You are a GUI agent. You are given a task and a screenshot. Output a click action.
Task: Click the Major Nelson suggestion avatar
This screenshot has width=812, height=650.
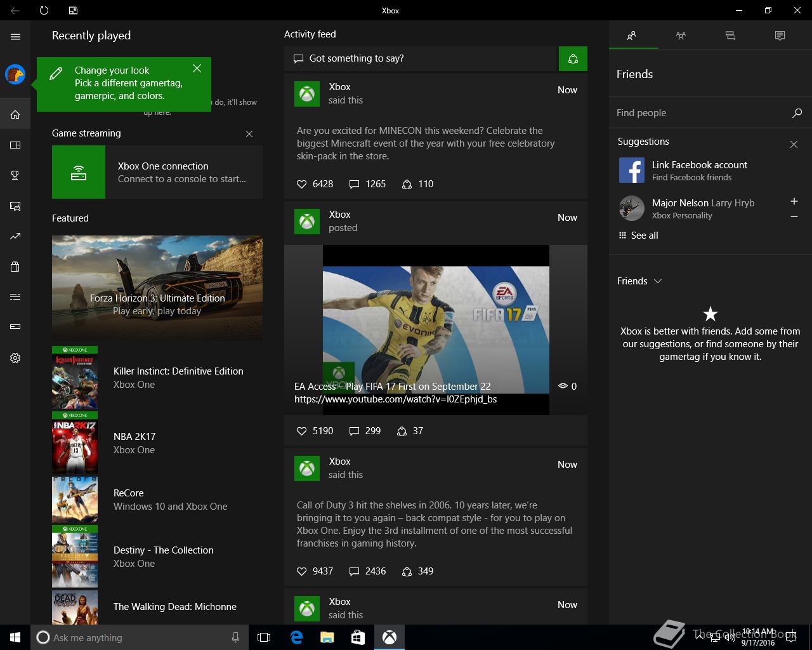(631, 208)
